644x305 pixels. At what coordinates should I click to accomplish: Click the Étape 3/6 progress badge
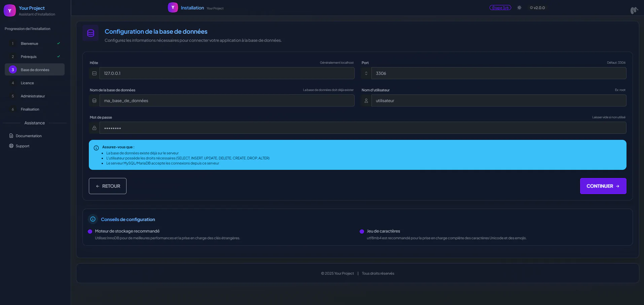tap(500, 8)
